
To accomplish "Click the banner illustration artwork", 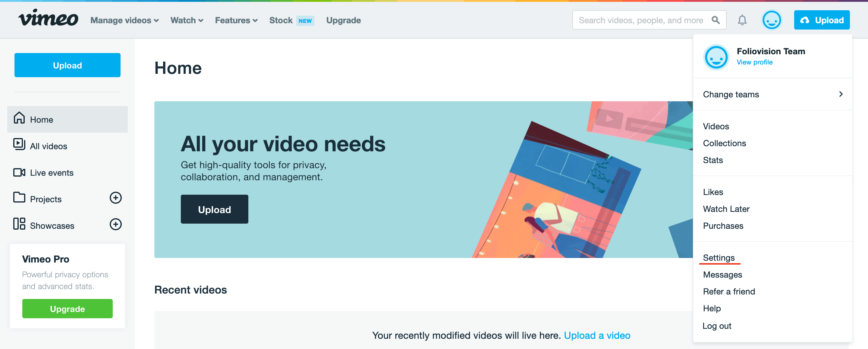I will tap(582, 180).
